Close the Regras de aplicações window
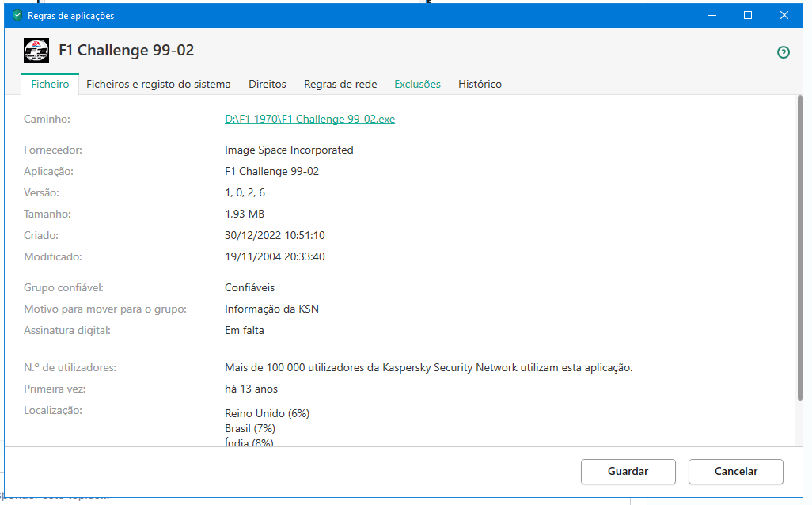This screenshot has width=812, height=505. coord(784,16)
